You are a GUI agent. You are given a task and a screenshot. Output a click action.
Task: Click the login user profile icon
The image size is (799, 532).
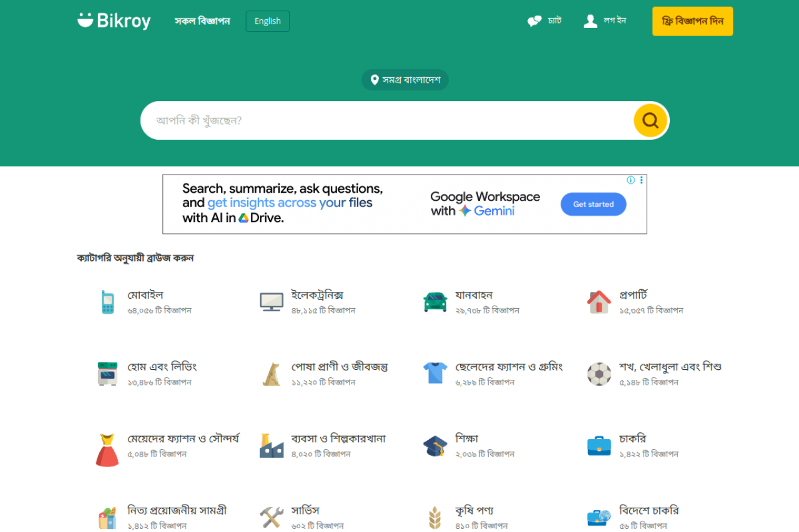[x=590, y=21]
